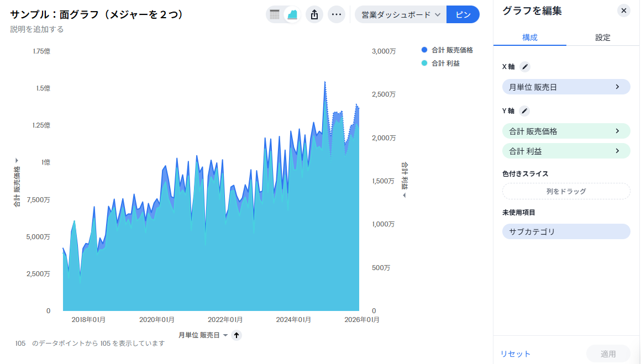Switch to chart view icon
641x364 pixels.
point(292,15)
